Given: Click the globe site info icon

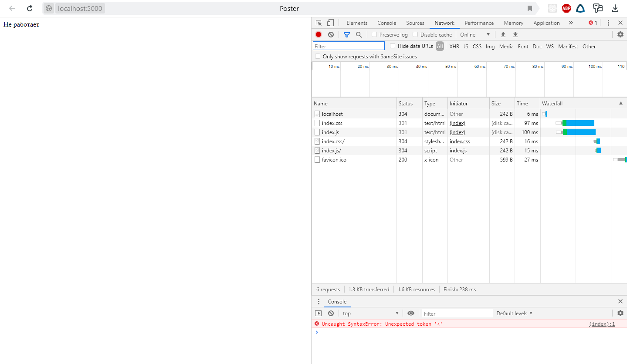Looking at the screenshot, I should point(49,8).
